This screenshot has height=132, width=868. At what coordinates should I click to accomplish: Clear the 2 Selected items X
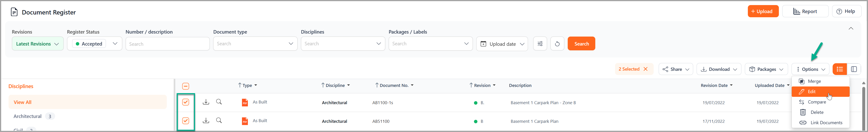(646, 69)
